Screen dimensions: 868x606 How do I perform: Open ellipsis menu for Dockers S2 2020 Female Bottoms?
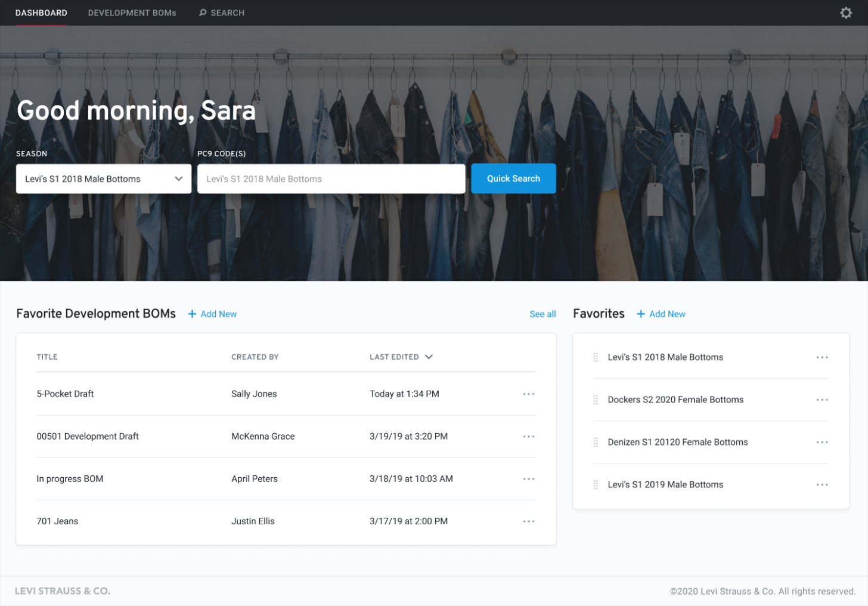click(x=822, y=400)
